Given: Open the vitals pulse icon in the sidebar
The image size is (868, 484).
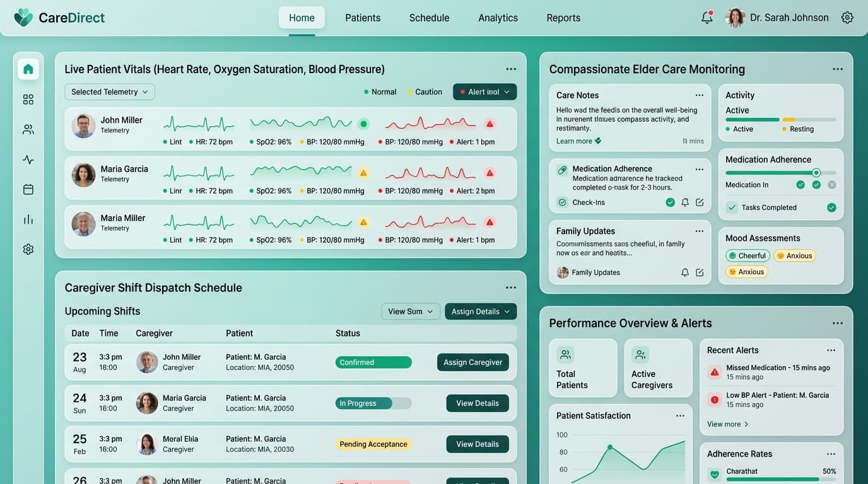Looking at the screenshot, I should 28,159.
